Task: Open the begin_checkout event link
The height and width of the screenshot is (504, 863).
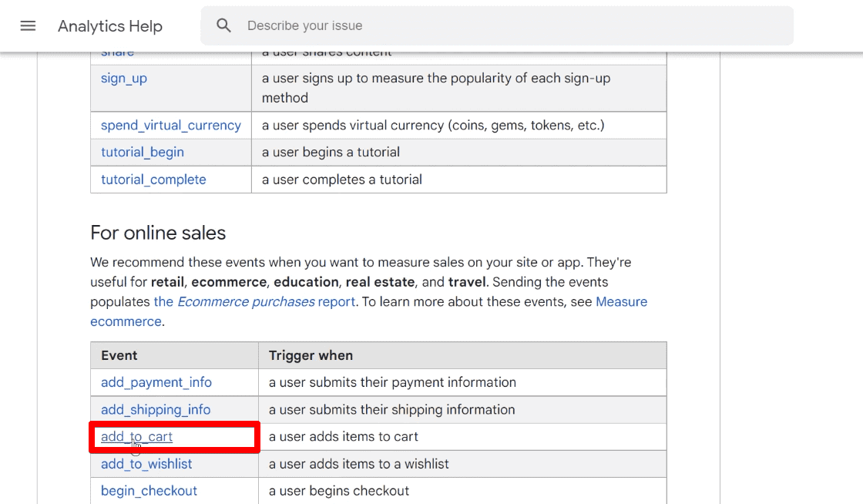Action: pyautogui.click(x=149, y=491)
